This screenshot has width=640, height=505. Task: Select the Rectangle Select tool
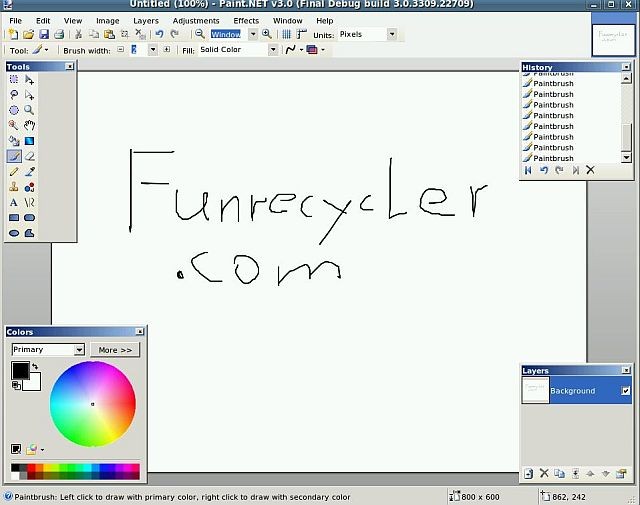tap(14, 79)
